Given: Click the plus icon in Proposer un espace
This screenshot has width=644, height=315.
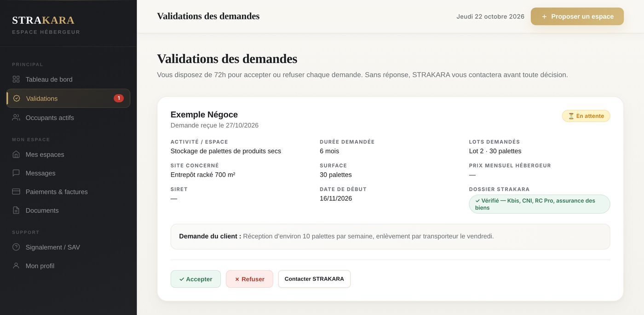Looking at the screenshot, I should tap(544, 17).
